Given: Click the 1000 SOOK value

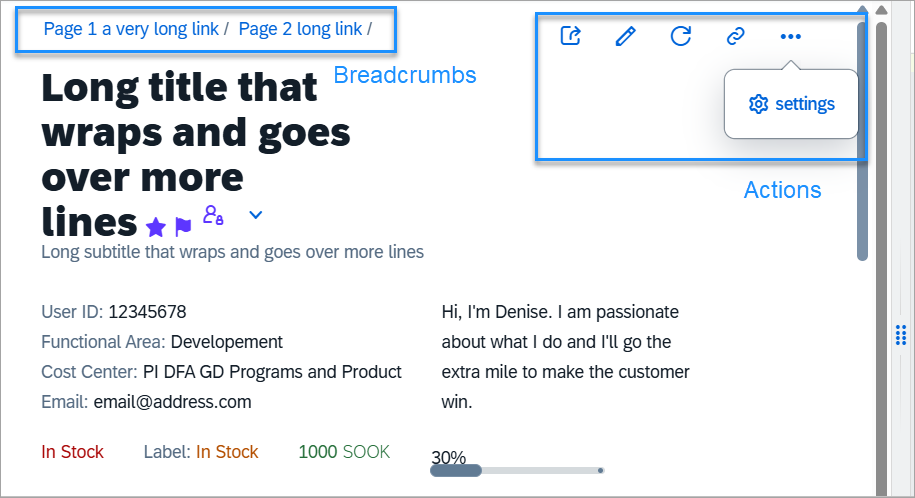Looking at the screenshot, I should pos(344,452).
